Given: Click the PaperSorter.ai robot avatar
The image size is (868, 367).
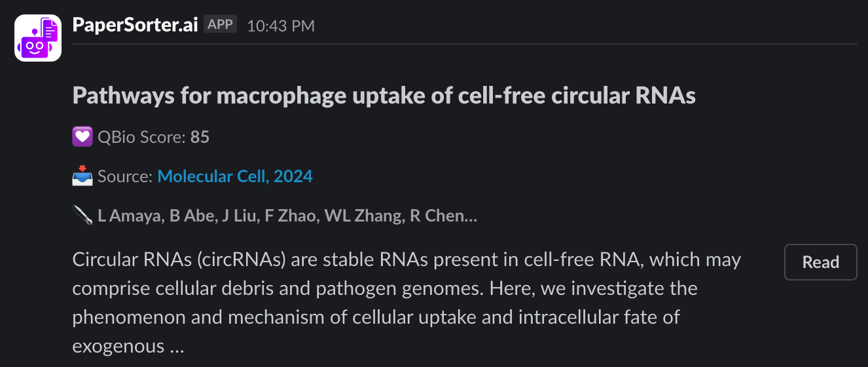Looking at the screenshot, I should pos(38,38).
